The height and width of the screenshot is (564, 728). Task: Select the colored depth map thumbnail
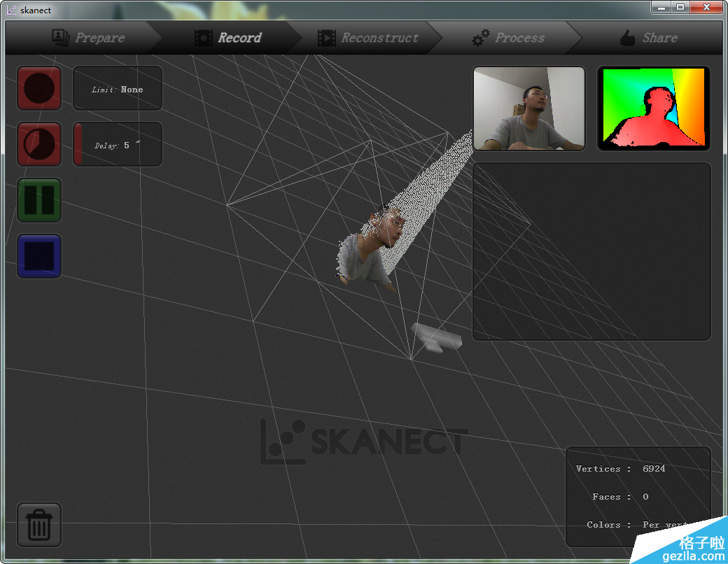654,108
